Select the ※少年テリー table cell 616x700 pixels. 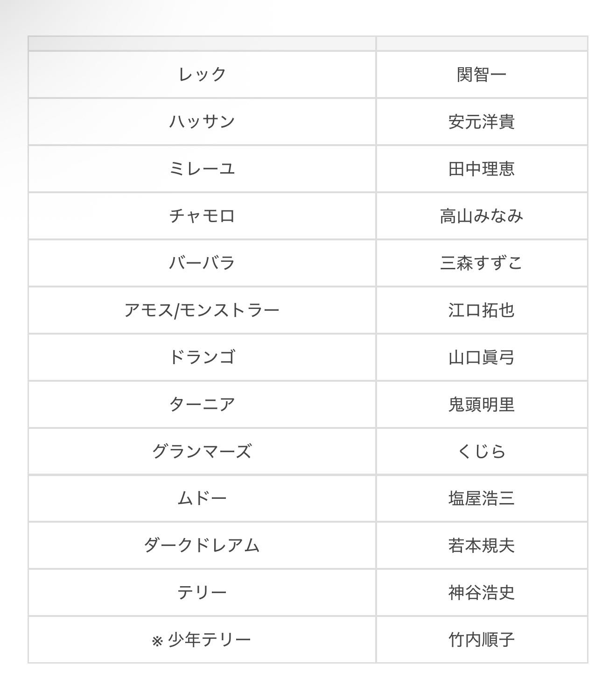point(202,640)
